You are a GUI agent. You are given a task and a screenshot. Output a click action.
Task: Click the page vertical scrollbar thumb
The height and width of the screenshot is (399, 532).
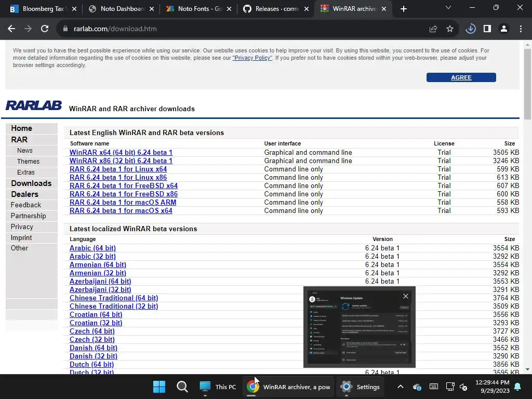[x=527, y=84]
